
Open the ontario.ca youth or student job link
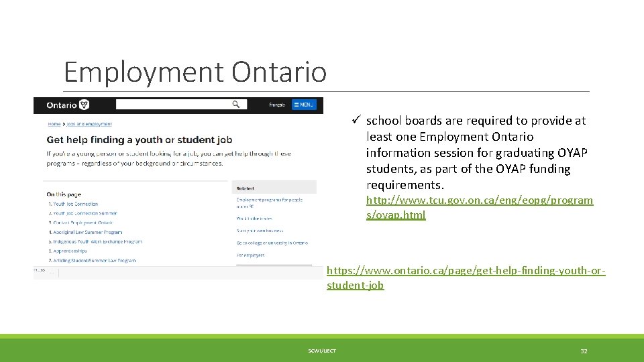[466, 278]
